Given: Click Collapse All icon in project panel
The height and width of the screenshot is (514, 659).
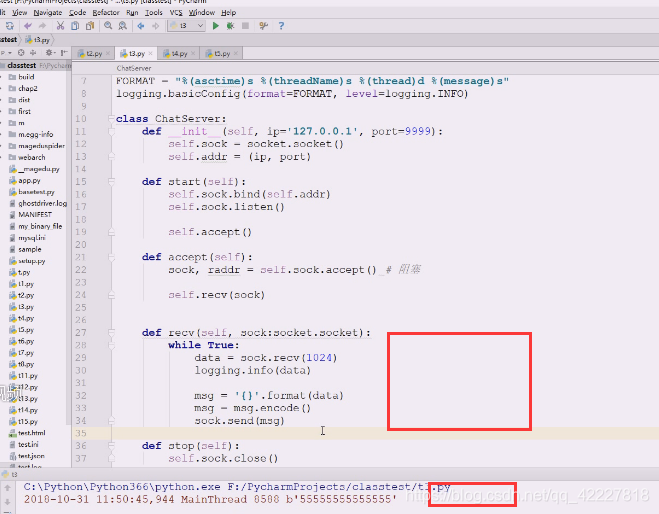Looking at the screenshot, I should 33,53.
